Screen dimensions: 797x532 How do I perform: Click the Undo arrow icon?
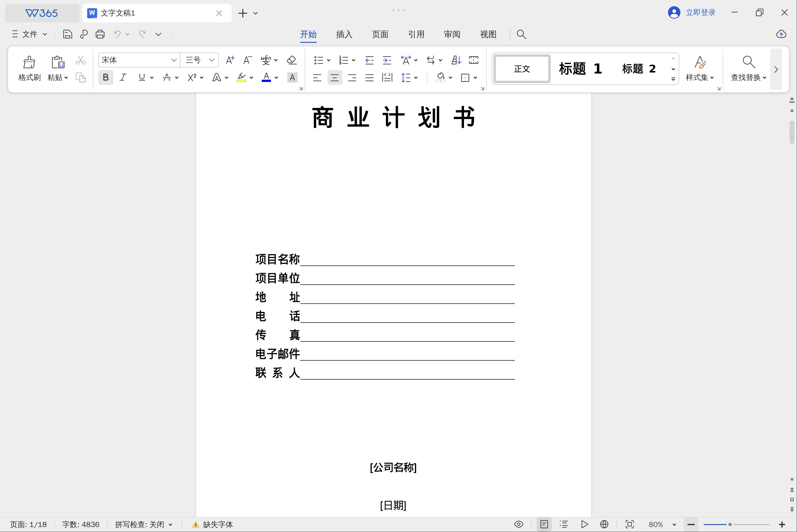[117, 34]
